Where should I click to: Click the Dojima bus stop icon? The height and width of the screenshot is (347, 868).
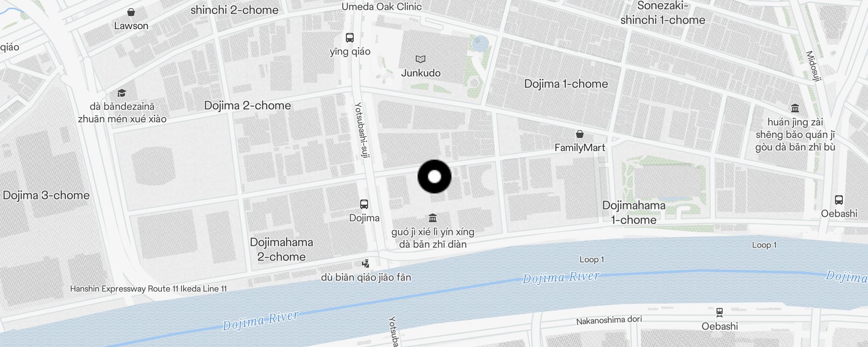tap(364, 204)
